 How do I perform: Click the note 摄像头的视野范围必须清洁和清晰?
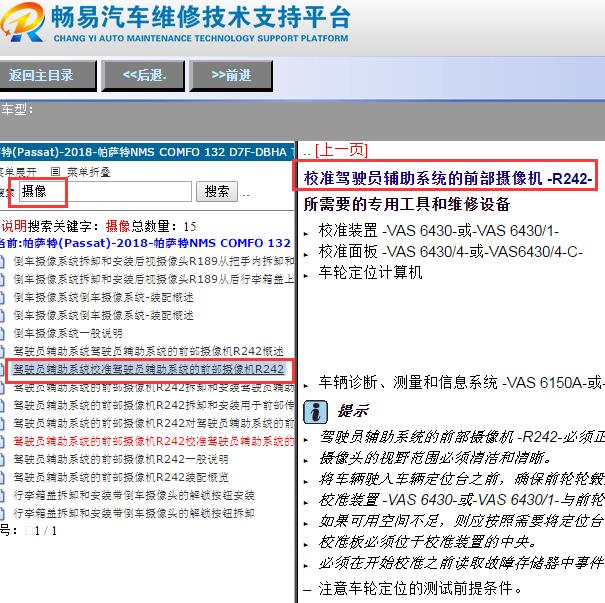(435, 458)
